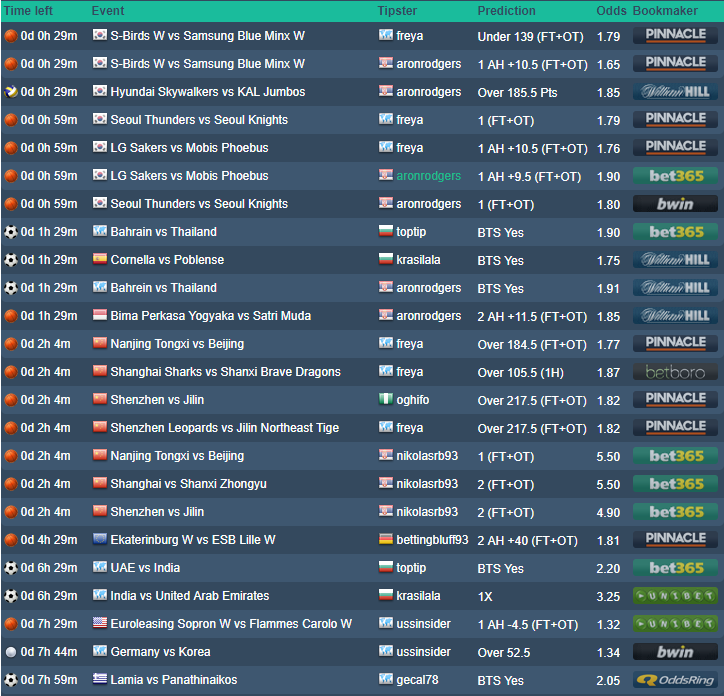Click Germany flag beside bettingbluff93

[x=386, y=539]
